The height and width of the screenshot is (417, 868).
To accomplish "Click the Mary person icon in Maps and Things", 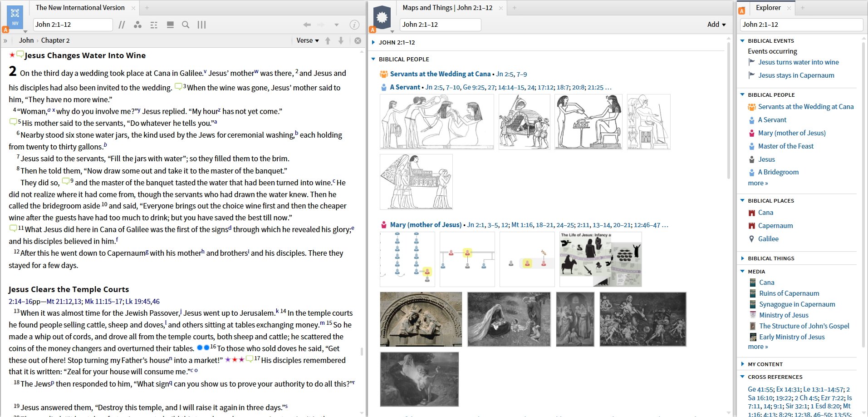I will click(x=383, y=225).
